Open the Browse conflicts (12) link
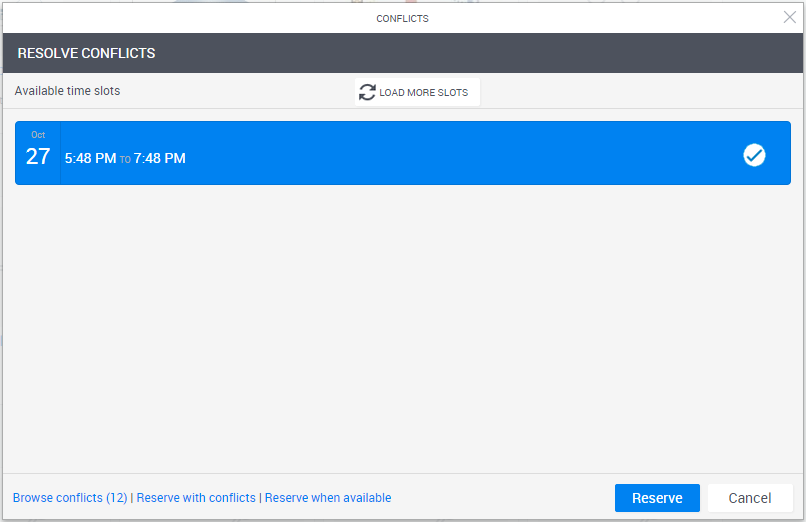The height and width of the screenshot is (522, 806). coord(70,498)
